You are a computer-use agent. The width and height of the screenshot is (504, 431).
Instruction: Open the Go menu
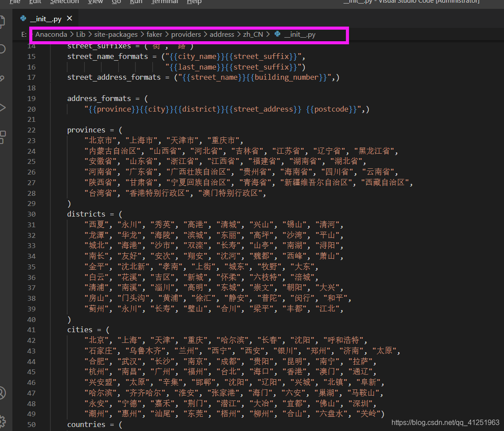tap(116, 2)
